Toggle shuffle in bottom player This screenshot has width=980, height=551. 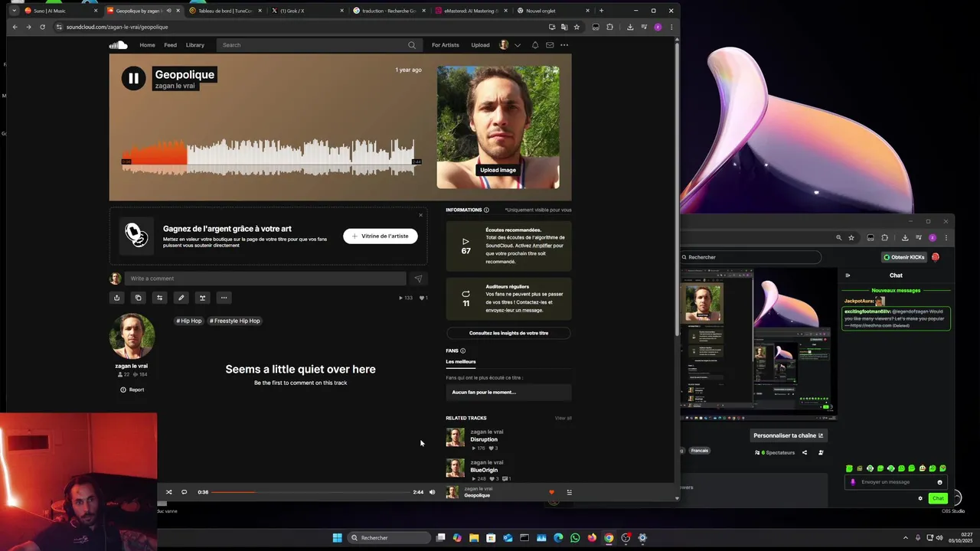point(169,492)
